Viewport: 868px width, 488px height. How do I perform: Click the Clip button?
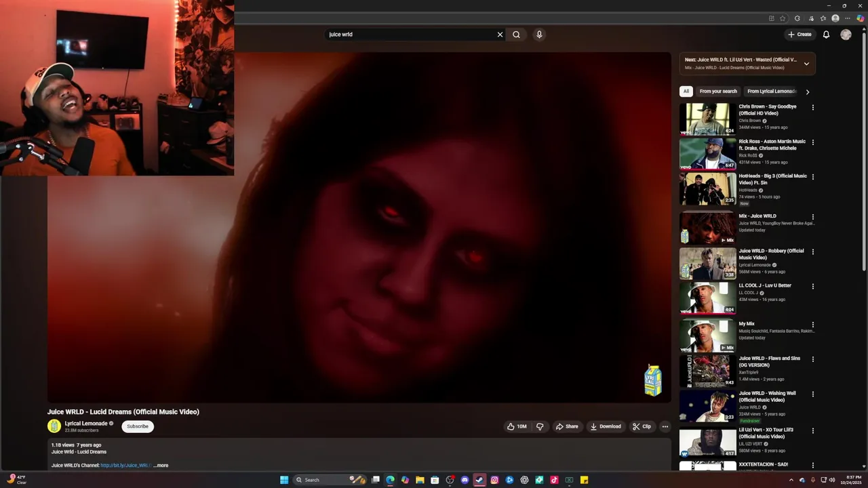(642, 426)
